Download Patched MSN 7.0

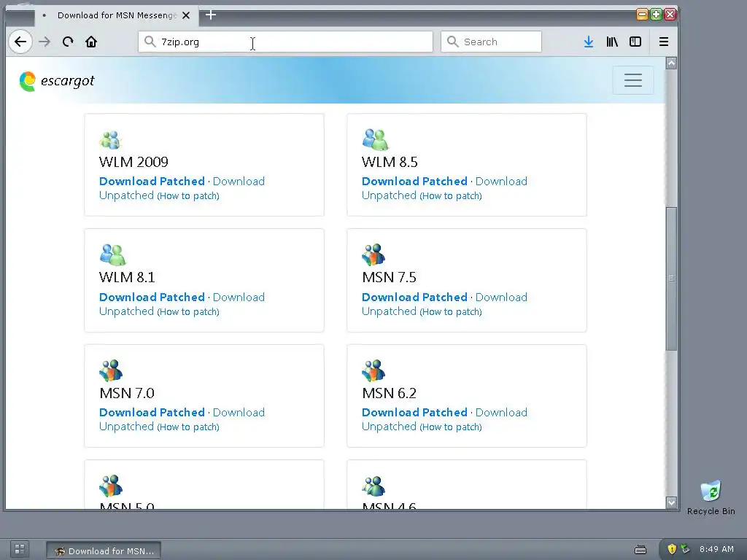tap(152, 412)
